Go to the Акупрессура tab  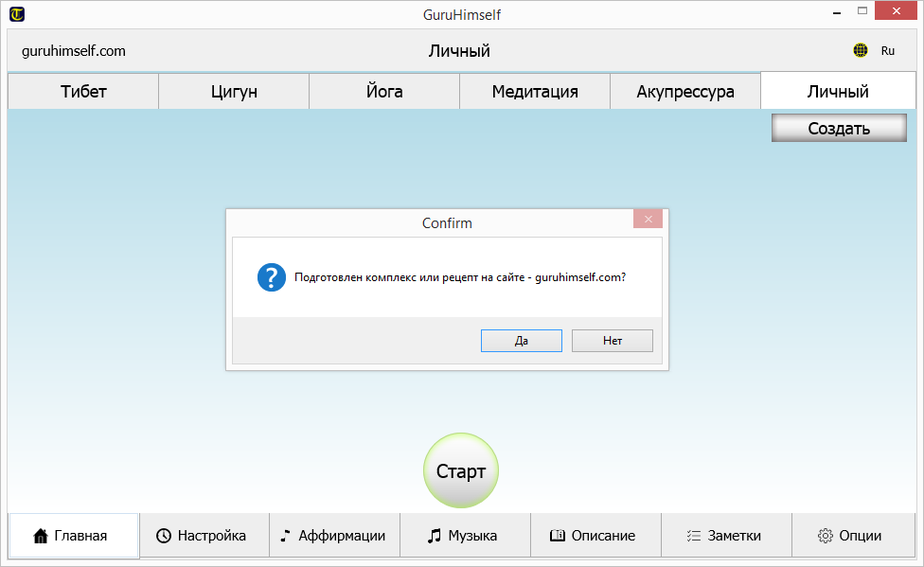tap(685, 92)
